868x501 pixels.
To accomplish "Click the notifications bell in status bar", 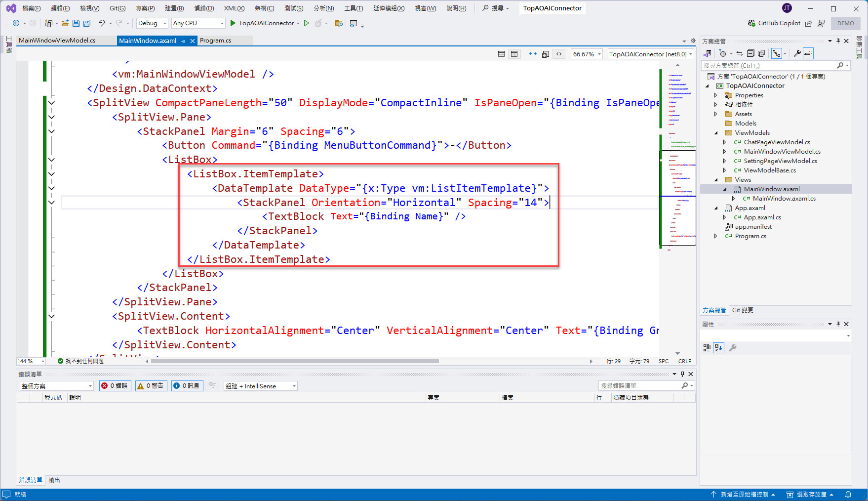I will click(848, 495).
